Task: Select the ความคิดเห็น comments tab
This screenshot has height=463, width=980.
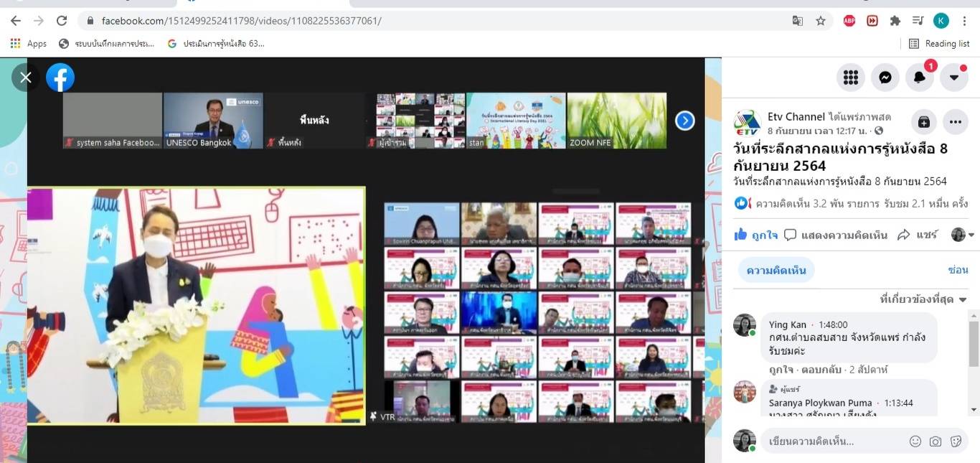Action: (x=776, y=270)
